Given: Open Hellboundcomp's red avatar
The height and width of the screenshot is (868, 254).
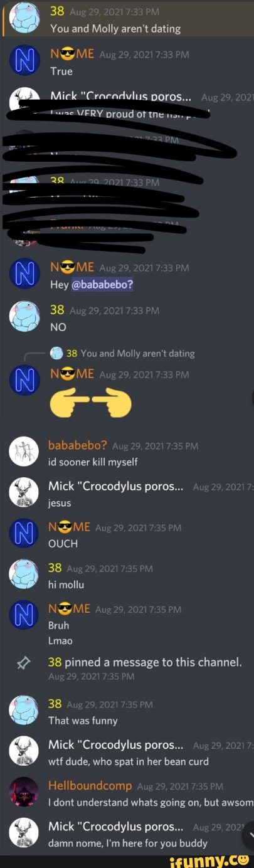Looking at the screenshot, I should tap(24, 792).
